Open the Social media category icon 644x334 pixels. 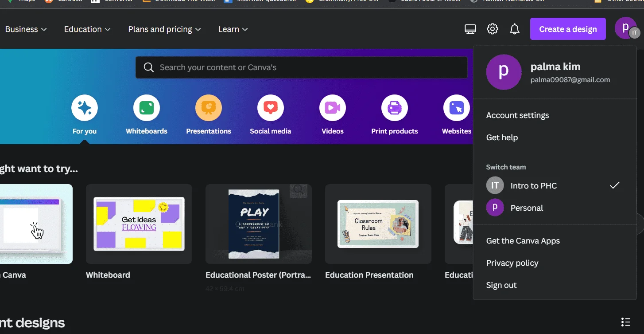click(271, 108)
